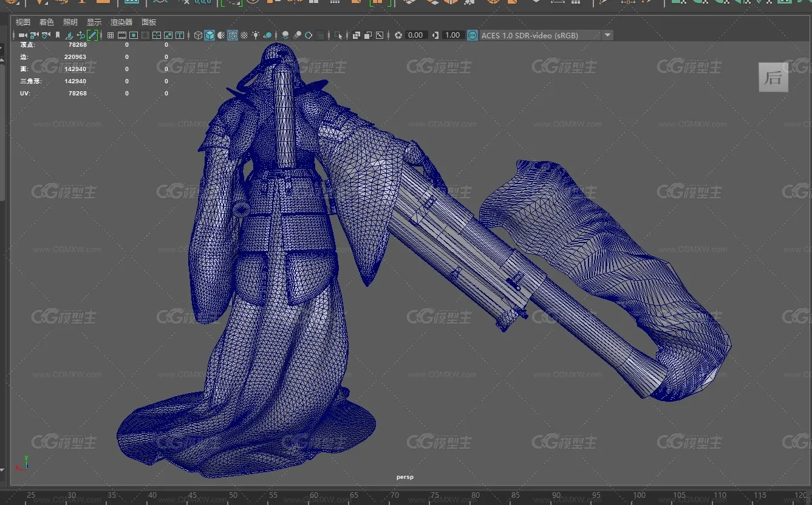Click the X-Ray display icon
812x505 pixels.
pos(357,35)
